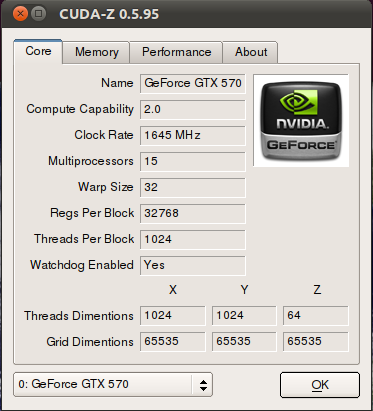Open the GPU device selector dropdown
This screenshot has height=411, width=373.
tap(113, 384)
